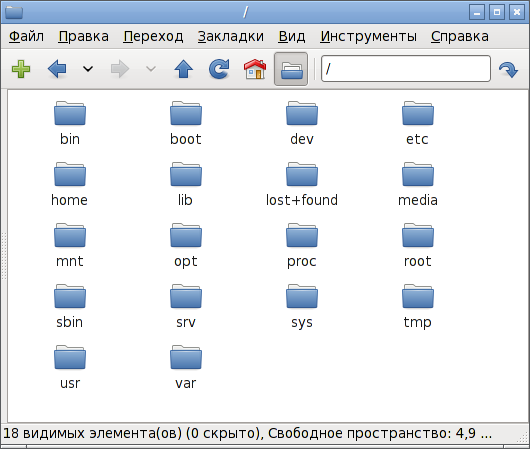The image size is (530, 449).
Task: Select the usr folder icon
Action: click(70, 357)
